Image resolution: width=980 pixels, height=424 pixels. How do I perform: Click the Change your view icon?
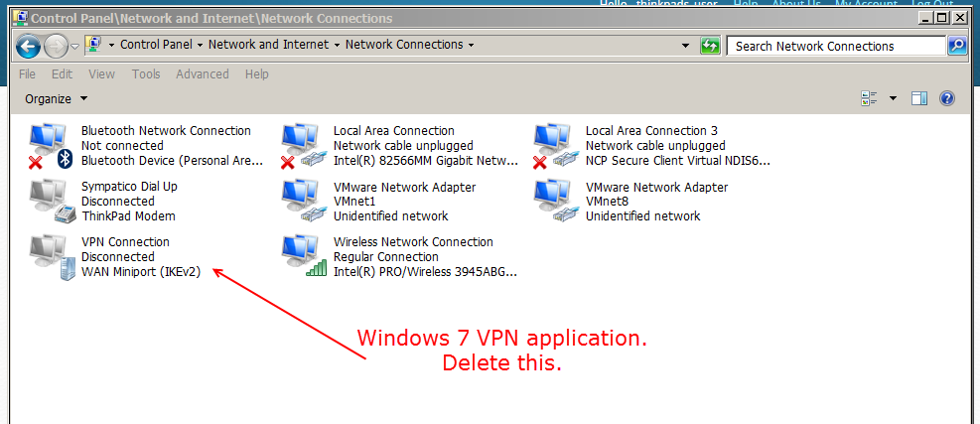pyautogui.click(x=870, y=98)
